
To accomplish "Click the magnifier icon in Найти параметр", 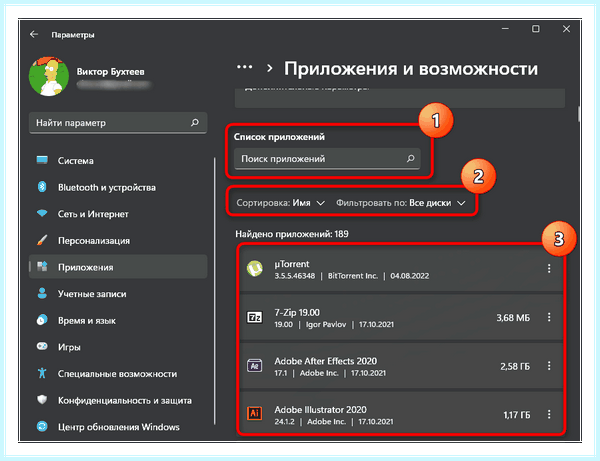I will tap(195, 122).
